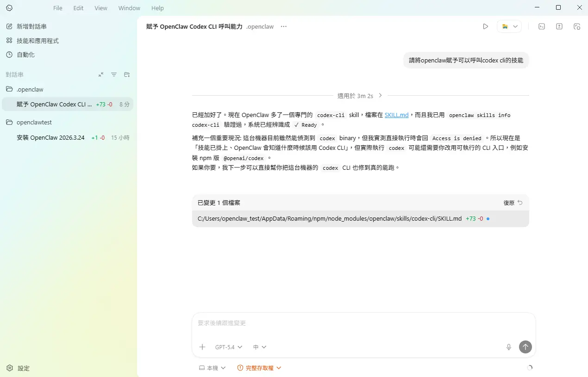Viewport: 588px width, 377px height.
Task: Expand the 適用於 3m 2s details chevron
Action: click(x=380, y=96)
